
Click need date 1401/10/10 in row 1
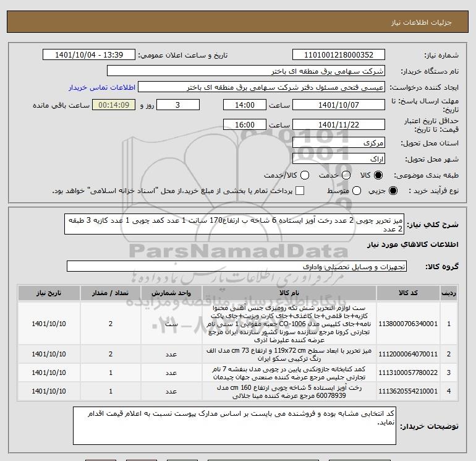(49, 324)
